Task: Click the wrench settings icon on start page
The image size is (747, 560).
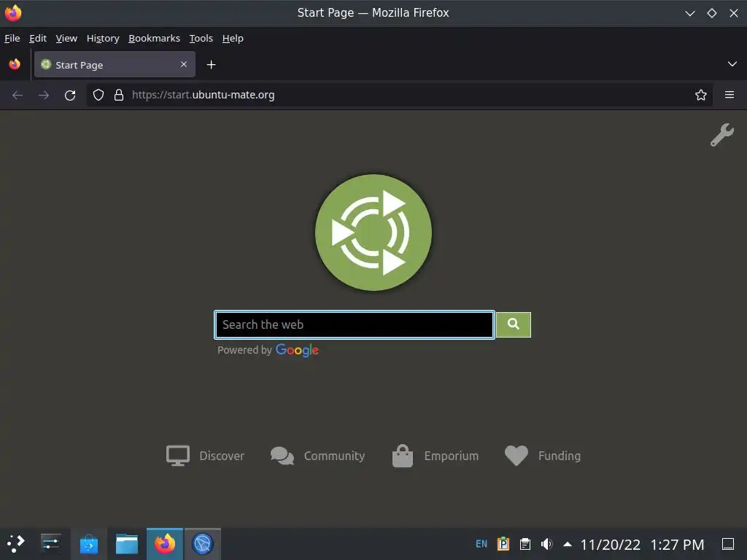Action: click(721, 135)
